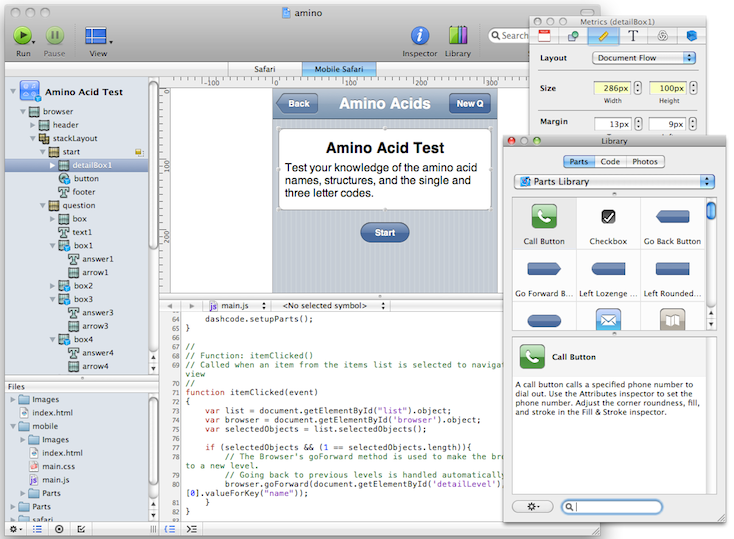Image resolution: width=734 pixels, height=539 pixels.
Task: Click the Start button in canvas
Action: click(385, 232)
